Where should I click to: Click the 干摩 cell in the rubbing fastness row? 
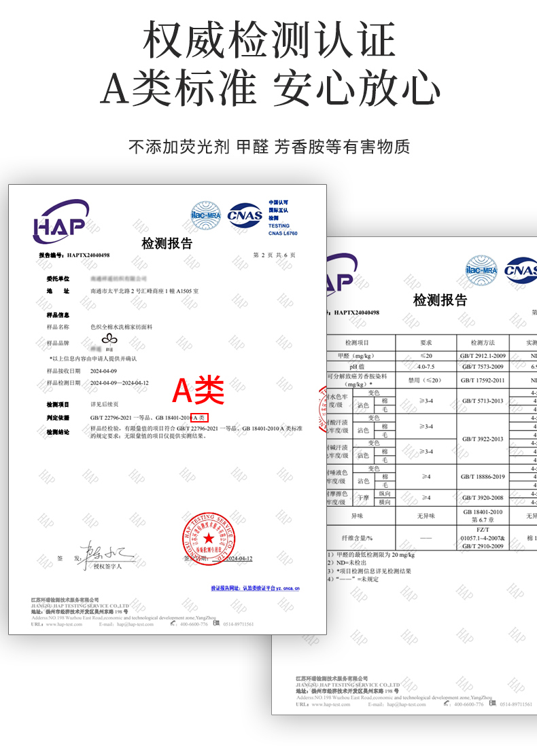[x=363, y=498]
